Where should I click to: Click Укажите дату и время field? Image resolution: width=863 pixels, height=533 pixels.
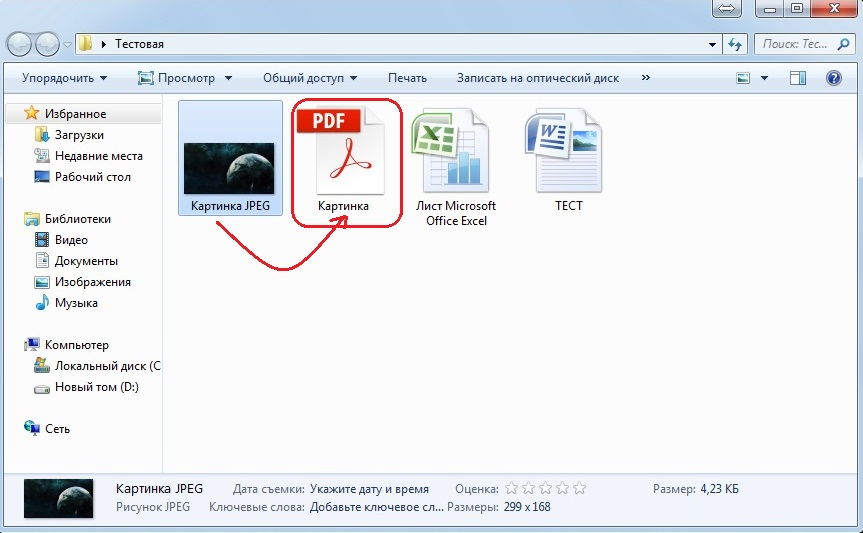[x=369, y=489]
